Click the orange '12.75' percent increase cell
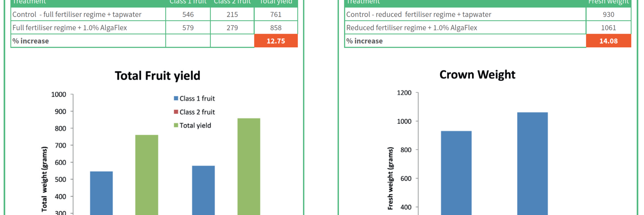This screenshot has width=644, height=215. click(276, 41)
